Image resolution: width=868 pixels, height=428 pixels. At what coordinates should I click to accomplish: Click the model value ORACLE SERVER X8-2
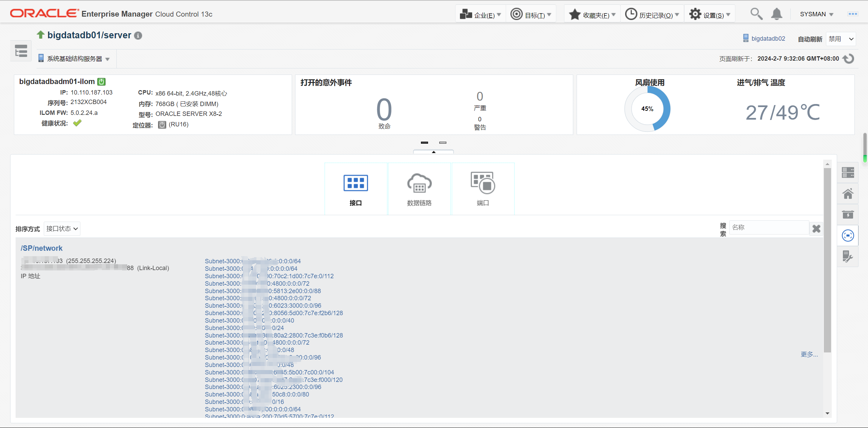click(x=189, y=114)
